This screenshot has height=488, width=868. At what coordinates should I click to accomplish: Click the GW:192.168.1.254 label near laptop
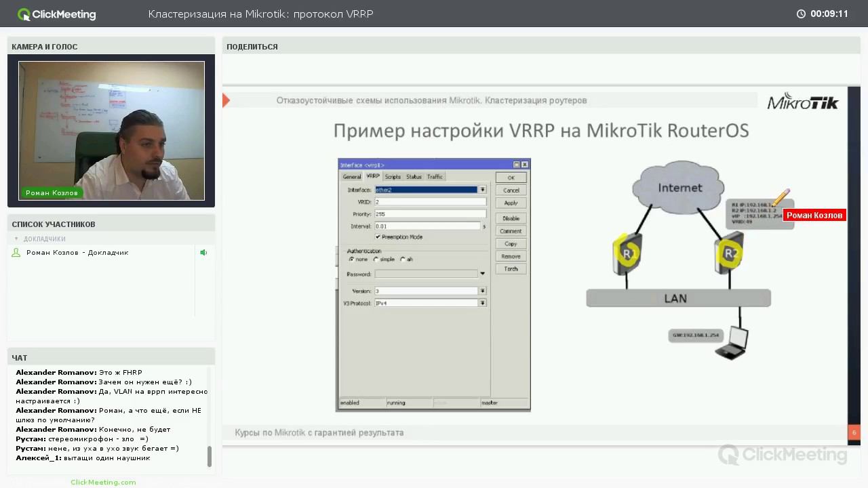(x=695, y=335)
